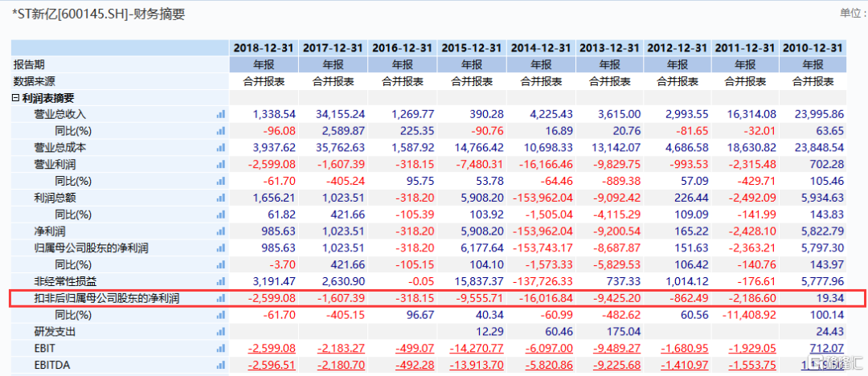Click the 2010 EBIT value 712.07
The width and height of the screenshot is (868, 376).
828,349
